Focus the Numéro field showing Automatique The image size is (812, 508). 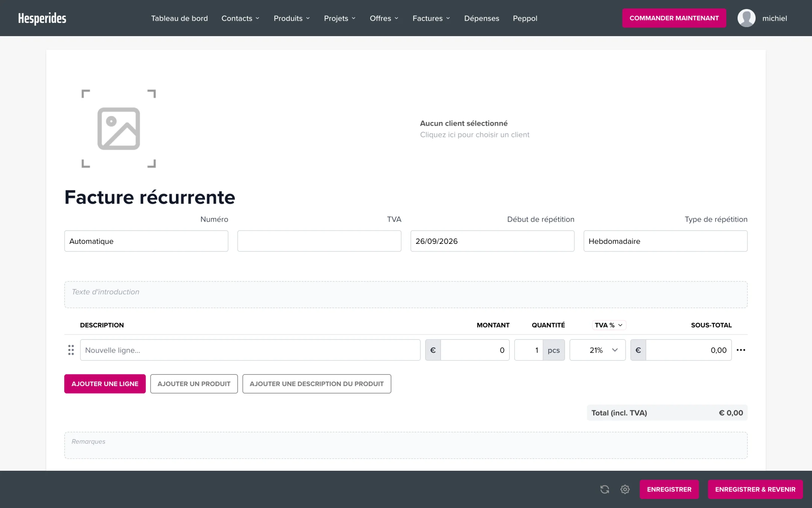click(x=146, y=241)
